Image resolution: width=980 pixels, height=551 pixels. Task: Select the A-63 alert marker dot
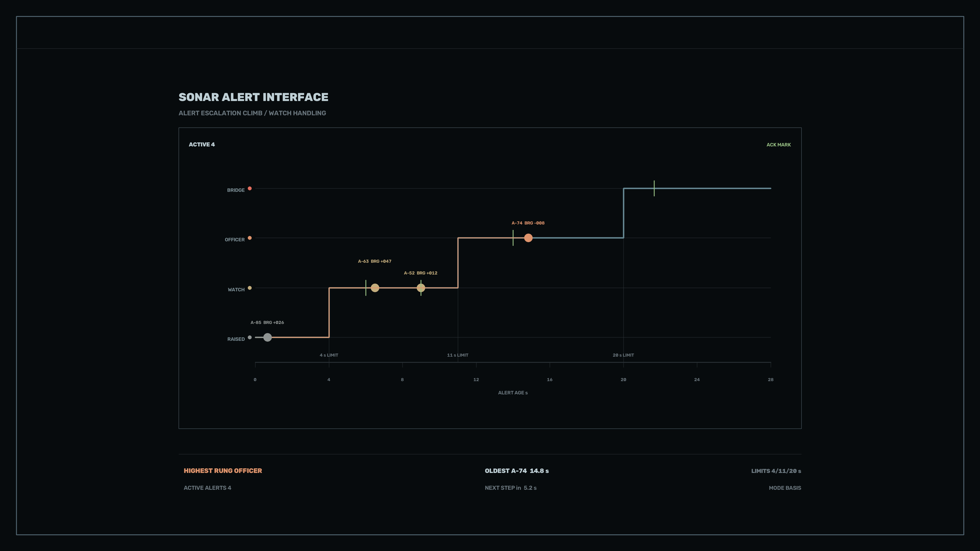(x=375, y=288)
